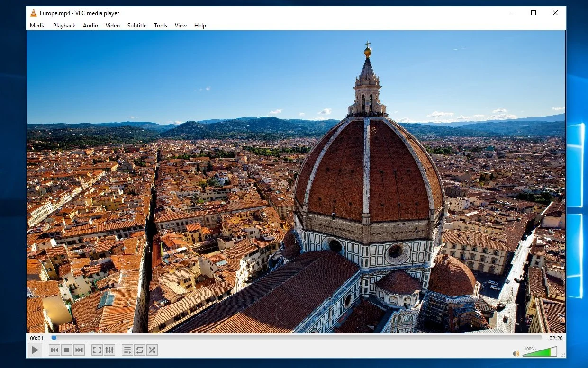
Task: Stop the video playback
Action: (67, 350)
